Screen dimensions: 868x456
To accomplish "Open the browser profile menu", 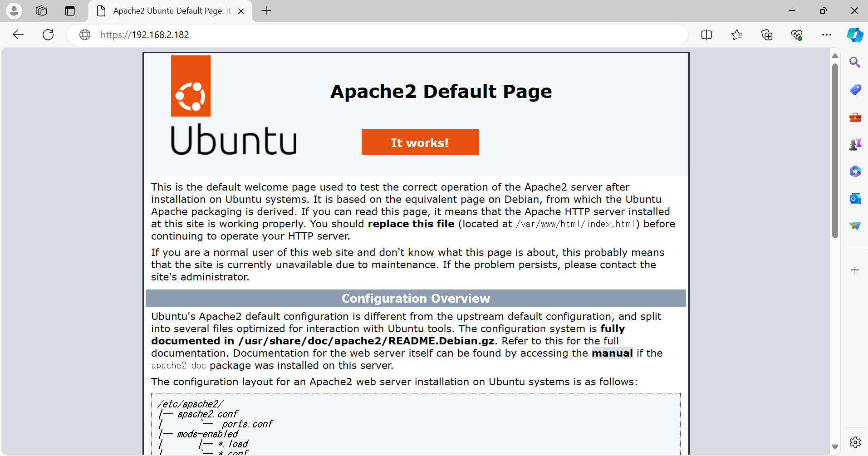I will point(14,11).
